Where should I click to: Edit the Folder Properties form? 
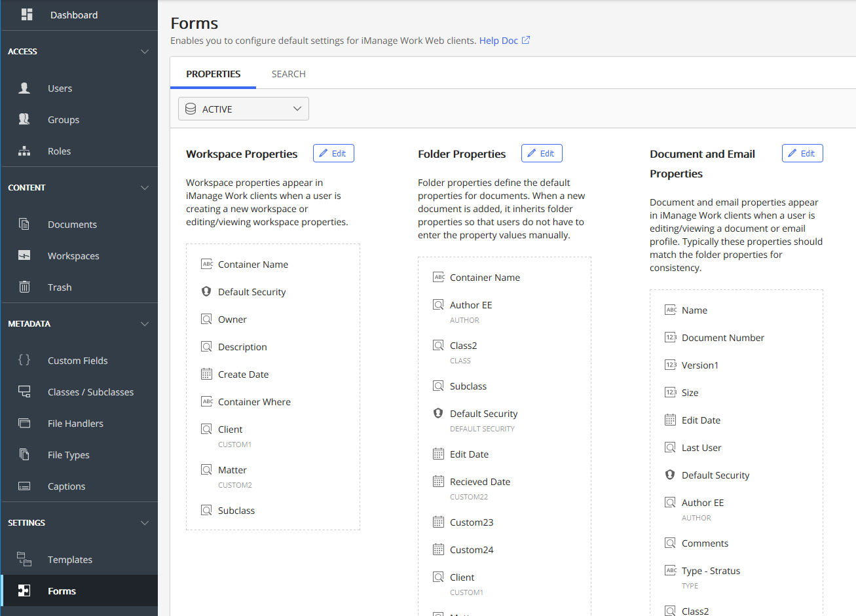(542, 153)
